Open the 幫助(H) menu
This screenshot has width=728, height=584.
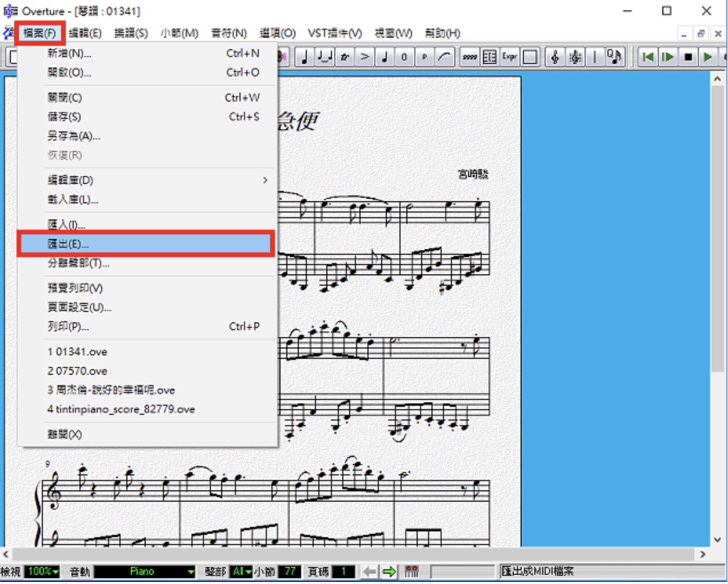[x=442, y=33]
